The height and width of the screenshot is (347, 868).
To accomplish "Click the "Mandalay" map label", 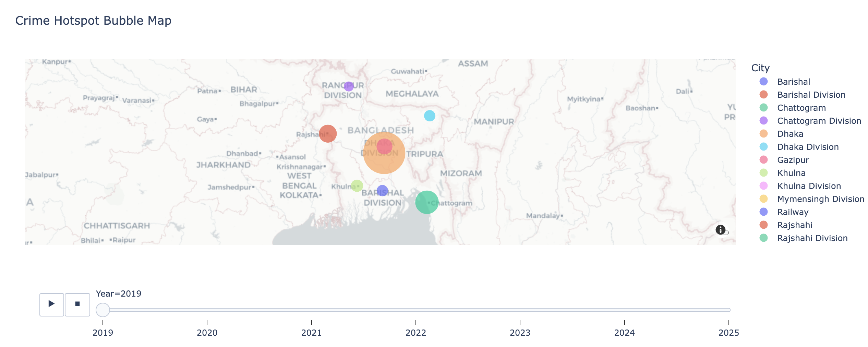I will [x=543, y=216].
